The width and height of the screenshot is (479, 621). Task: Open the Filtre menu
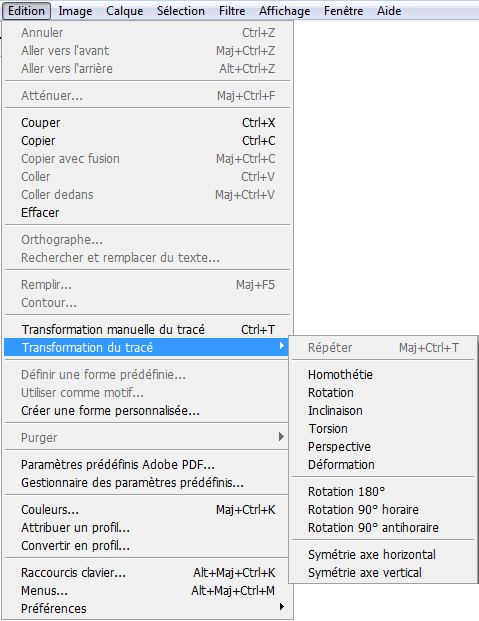pyautogui.click(x=232, y=11)
